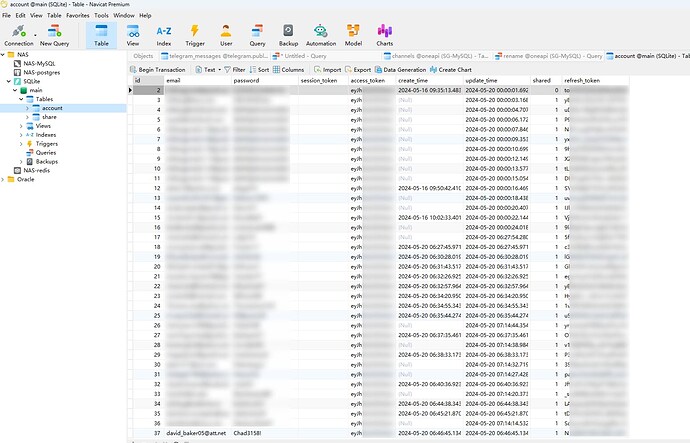
Task: Expand the Backups node
Action: tap(21, 161)
